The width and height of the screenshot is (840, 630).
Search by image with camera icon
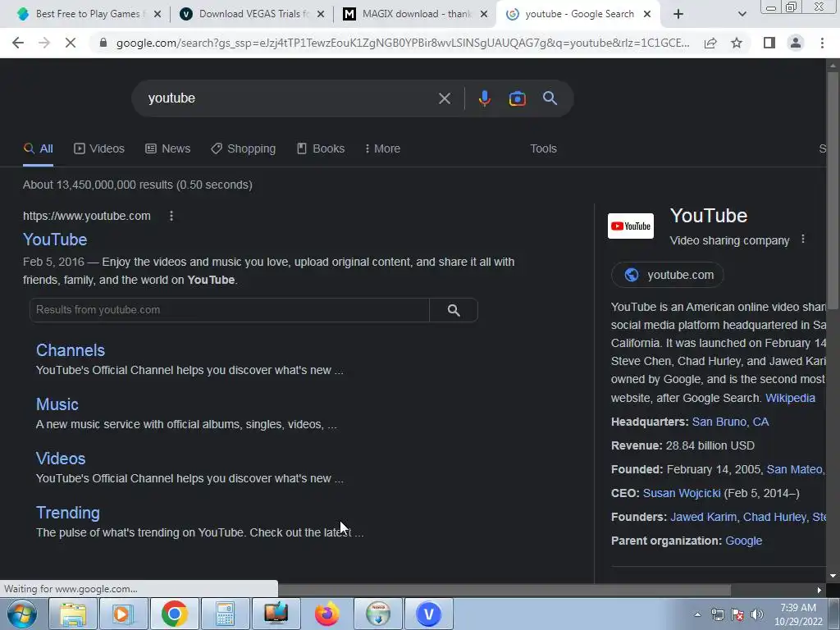pos(517,98)
